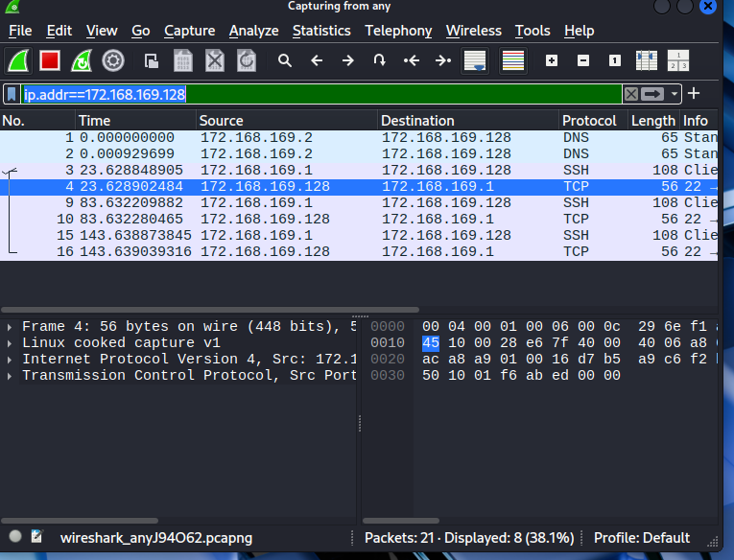
Task: Apply the display filter arrow
Action: (x=652, y=94)
